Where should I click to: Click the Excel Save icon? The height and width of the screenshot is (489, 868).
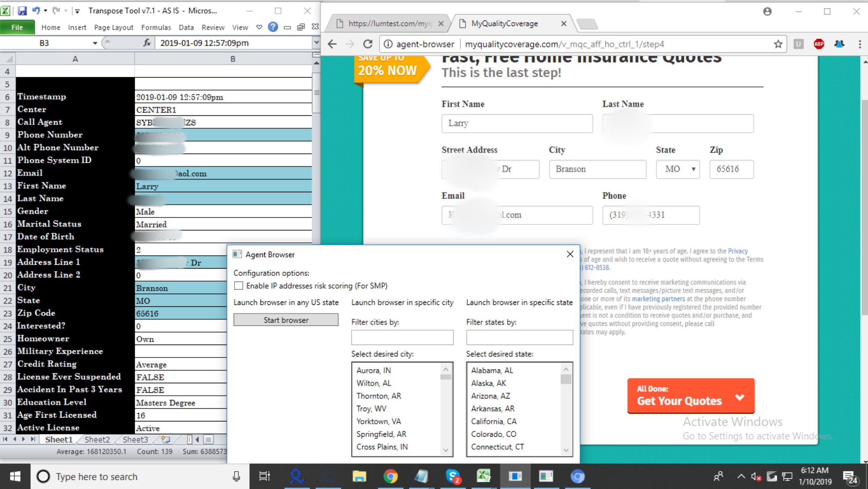[x=22, y=11]
